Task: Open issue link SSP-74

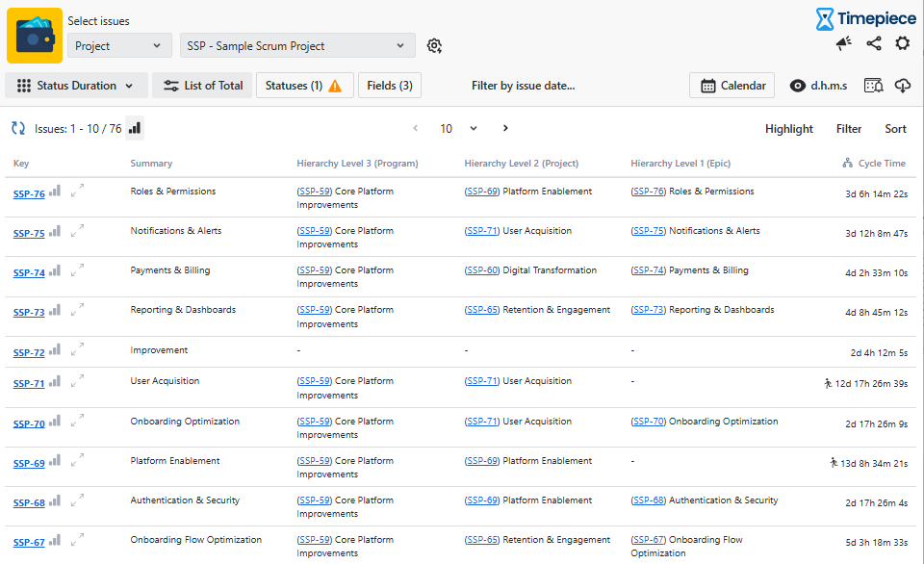Action: (29, 273)
